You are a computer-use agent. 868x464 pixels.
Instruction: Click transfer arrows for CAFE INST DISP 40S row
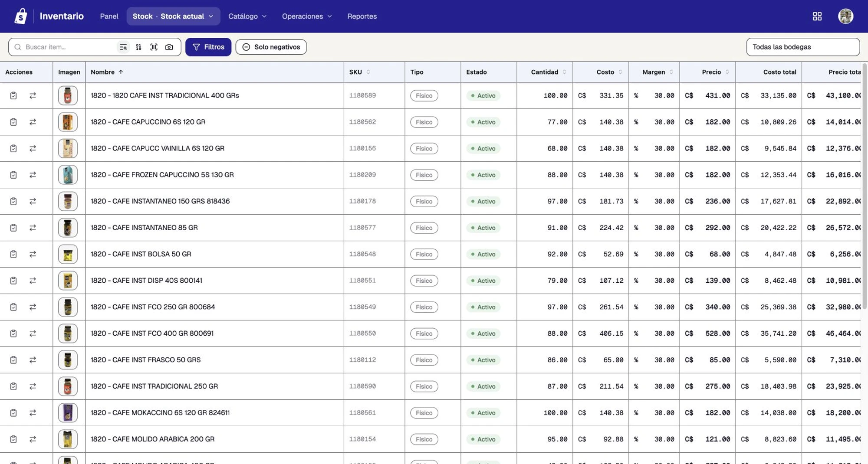pos(33,281)
